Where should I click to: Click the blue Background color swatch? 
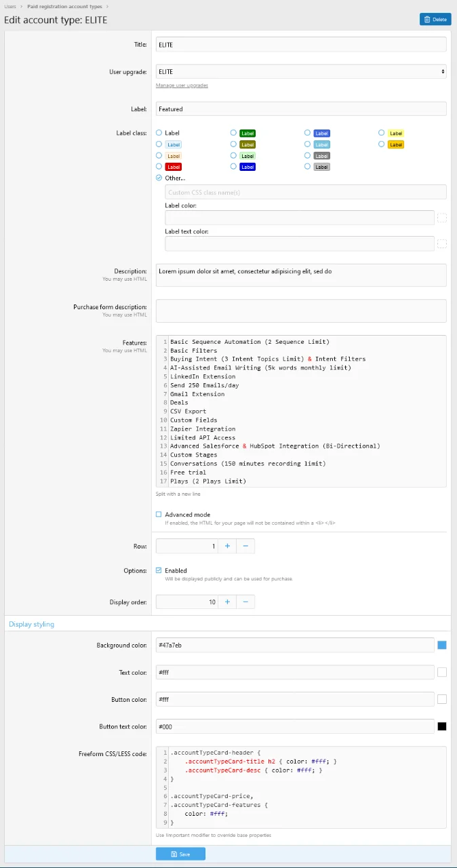pyautogui.click(x=442, y=645)
